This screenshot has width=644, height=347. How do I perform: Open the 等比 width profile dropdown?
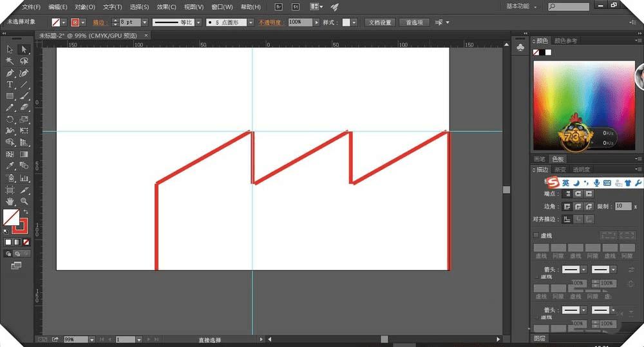click(198, 23)
